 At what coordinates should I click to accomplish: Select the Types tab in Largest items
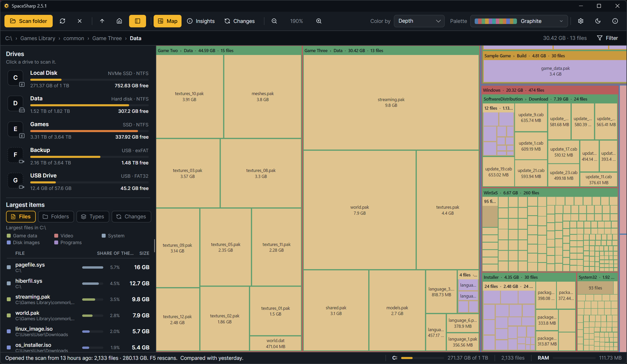pyautogui.click(x=93, y=217)
